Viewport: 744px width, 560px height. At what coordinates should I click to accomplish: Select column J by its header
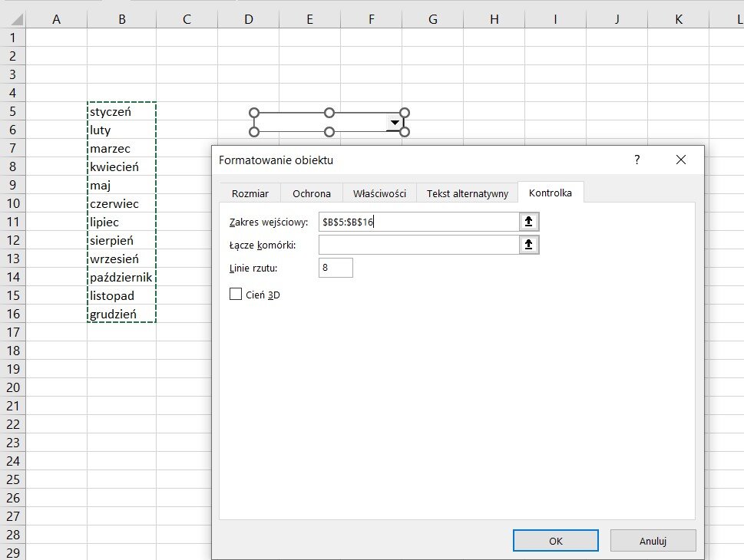tap(617, 19)
